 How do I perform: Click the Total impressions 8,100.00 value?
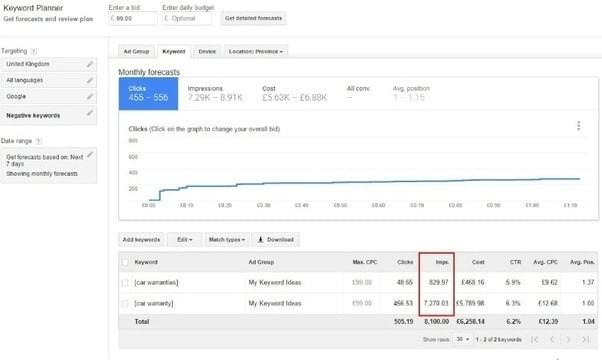pos(437,322)
